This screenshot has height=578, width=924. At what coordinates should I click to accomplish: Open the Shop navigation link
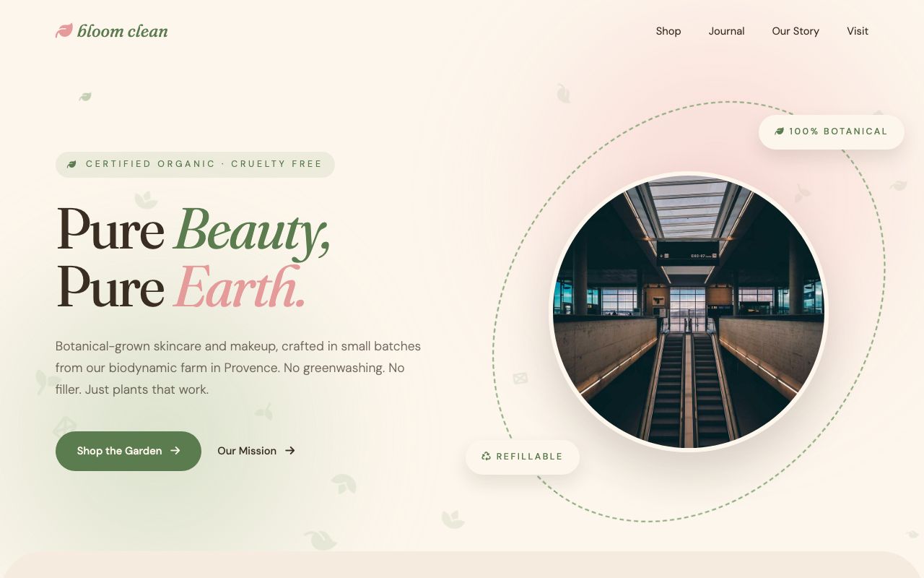[x=668, y=31]
